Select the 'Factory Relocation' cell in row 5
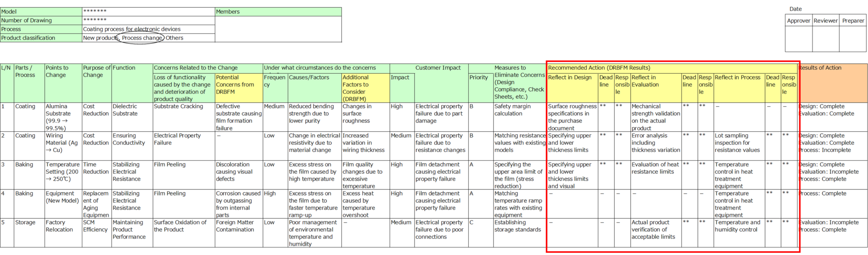This screenshot has width=868, height=255. [63, 233]
